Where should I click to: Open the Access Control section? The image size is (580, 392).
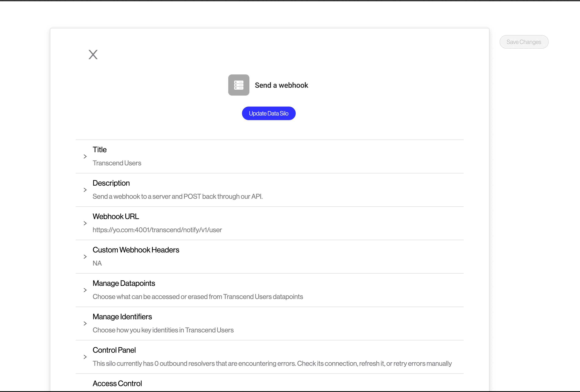click(x=117, y=384)
